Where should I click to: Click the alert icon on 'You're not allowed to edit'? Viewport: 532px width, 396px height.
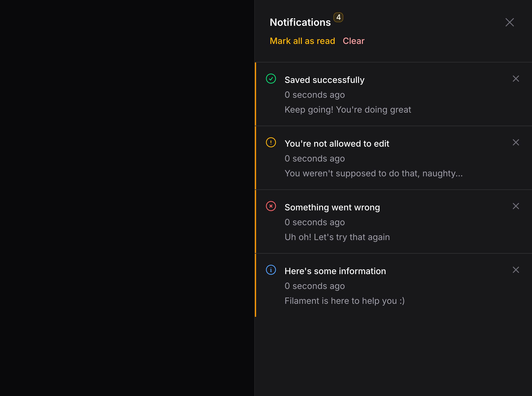(x=271, y=142)
